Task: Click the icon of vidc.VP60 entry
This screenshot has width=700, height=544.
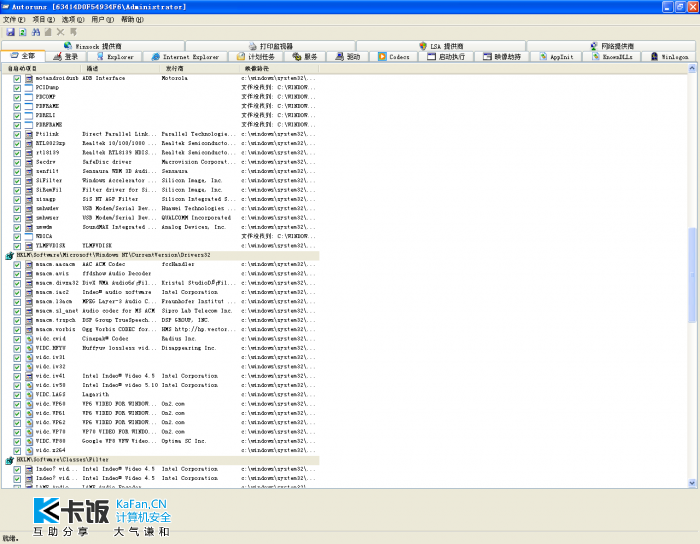Action: [29, 404]
